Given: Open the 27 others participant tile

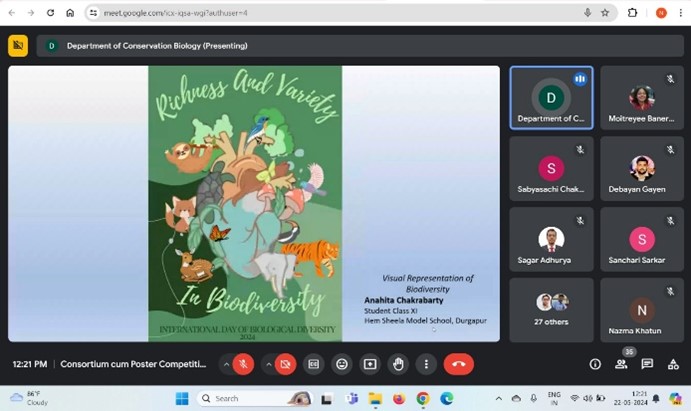Looking at the screenshot, I should [551, 310].
